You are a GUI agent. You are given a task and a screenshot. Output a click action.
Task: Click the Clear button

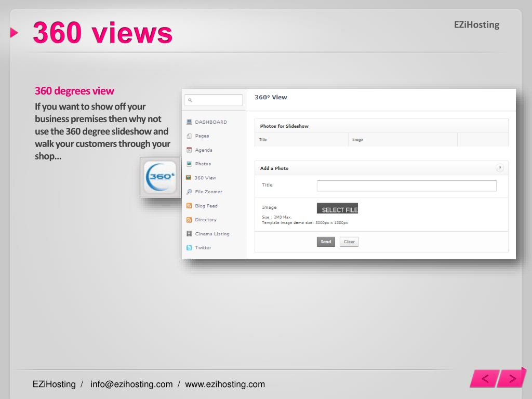[x=349, y=242]
